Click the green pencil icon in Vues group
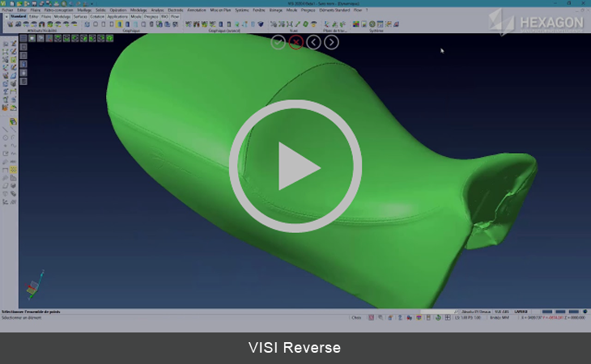 pos(297,24)
